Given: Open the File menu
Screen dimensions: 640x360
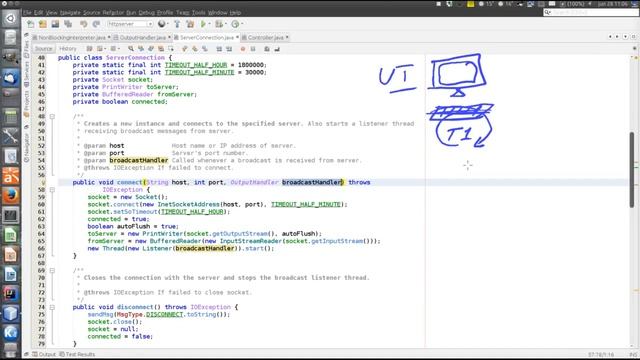Looking at the screenshot, I should click(27, 13).
